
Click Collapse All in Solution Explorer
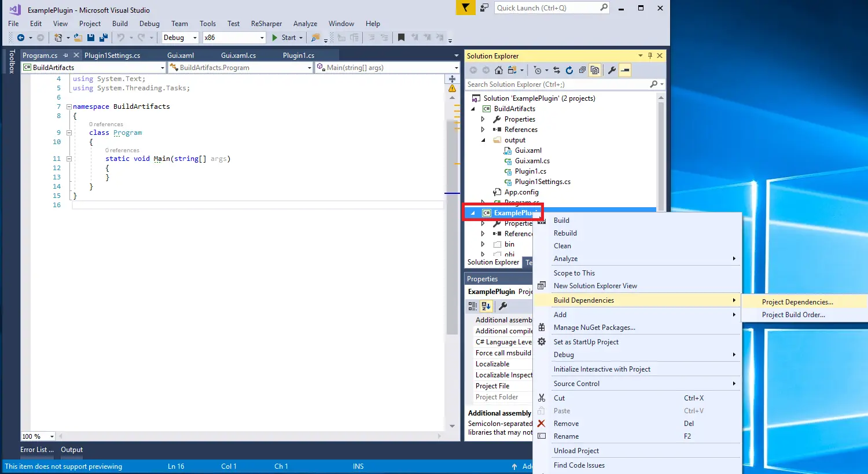(582, 70)
